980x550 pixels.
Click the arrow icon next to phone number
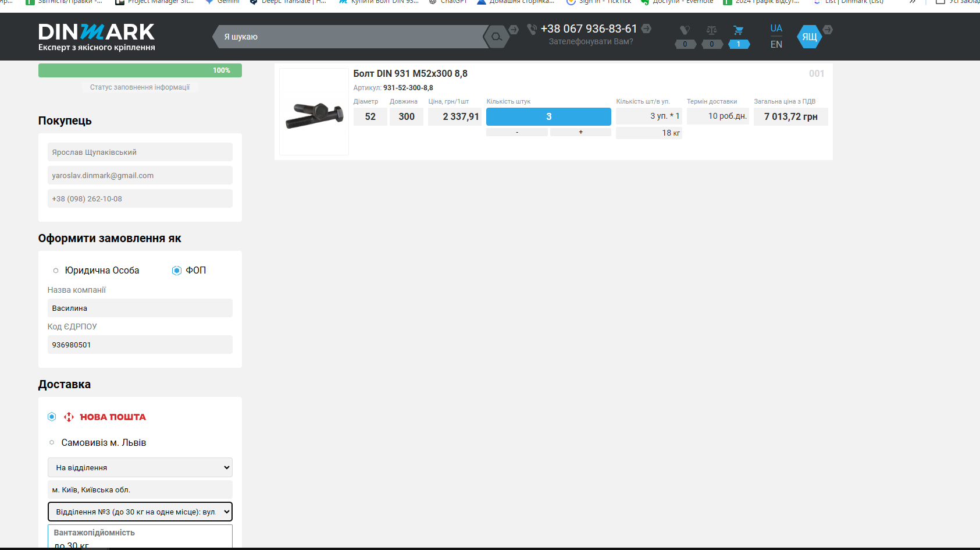pos(646,29)
